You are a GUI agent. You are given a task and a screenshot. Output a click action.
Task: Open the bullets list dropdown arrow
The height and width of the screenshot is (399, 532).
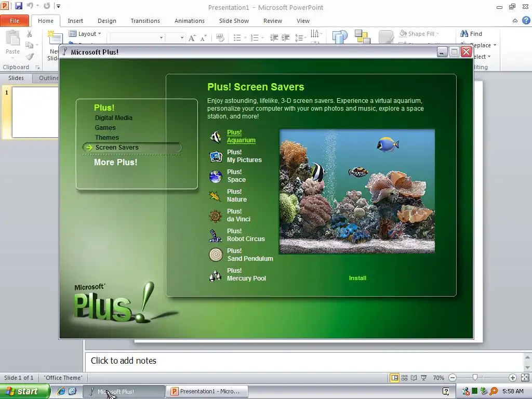pyautogui.click(x=245, y=37)
